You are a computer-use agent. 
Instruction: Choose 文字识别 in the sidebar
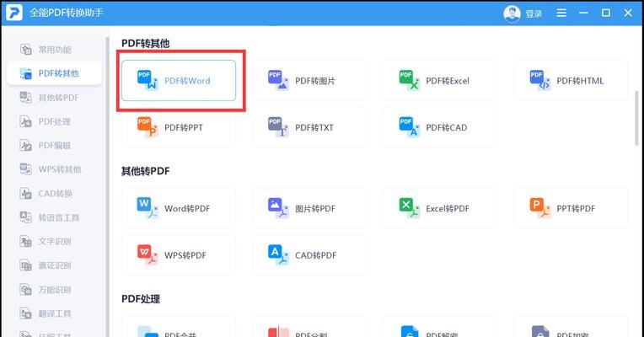pos(54,241)
